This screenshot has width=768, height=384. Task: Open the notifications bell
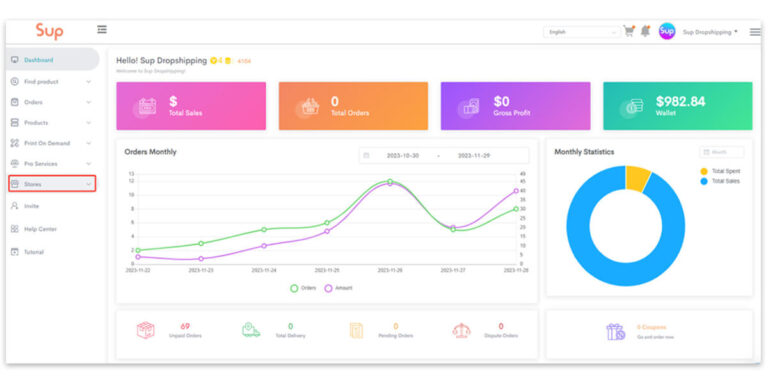click(x=646, y=31)
